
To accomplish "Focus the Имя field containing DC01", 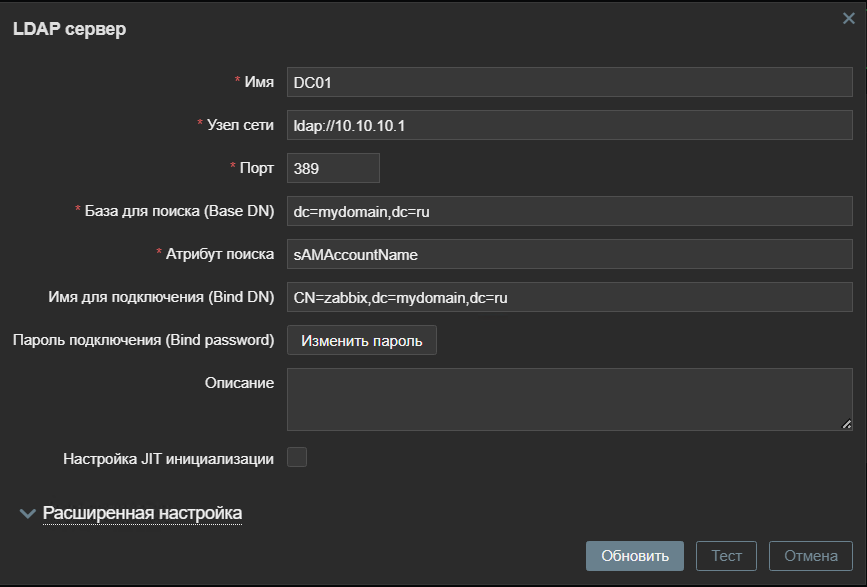I will [x=568, y=82].
